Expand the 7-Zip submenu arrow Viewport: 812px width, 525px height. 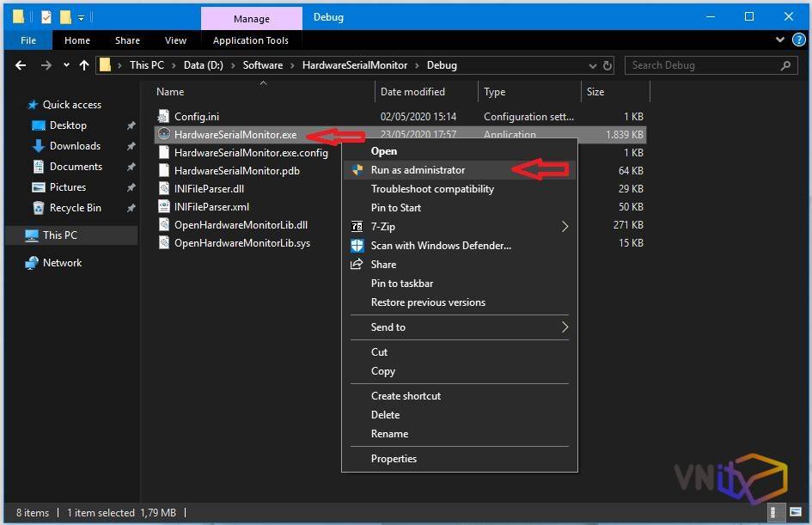coord(565,227)
